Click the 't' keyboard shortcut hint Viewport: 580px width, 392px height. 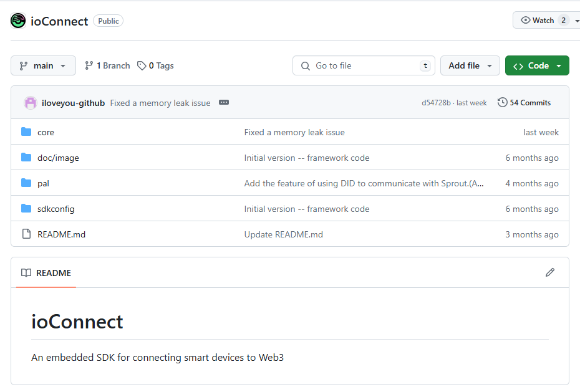pos(425,66)
